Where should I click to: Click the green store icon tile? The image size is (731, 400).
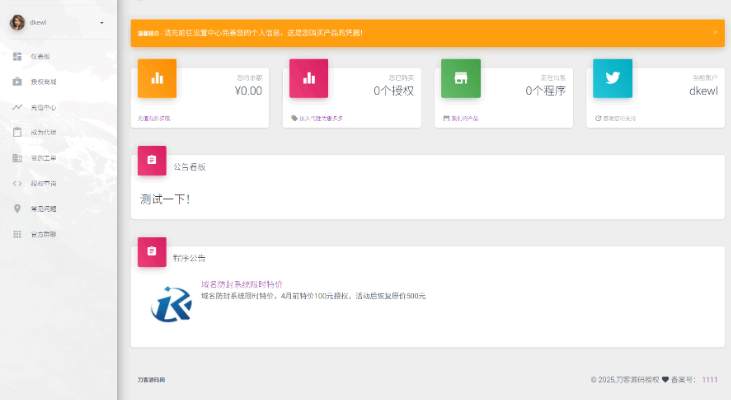(461, 78)
